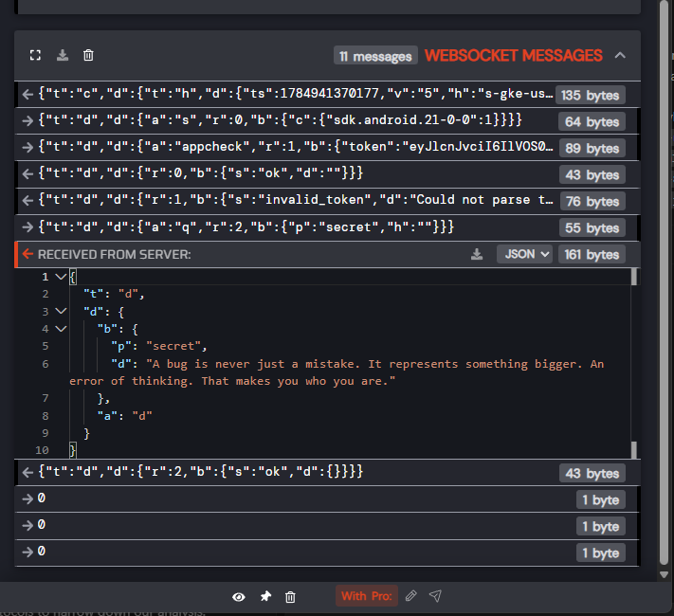Fold the "d" object on line 3
This screenshot has height=616, width=674.
pyautogui.click(x=61, y=311)
